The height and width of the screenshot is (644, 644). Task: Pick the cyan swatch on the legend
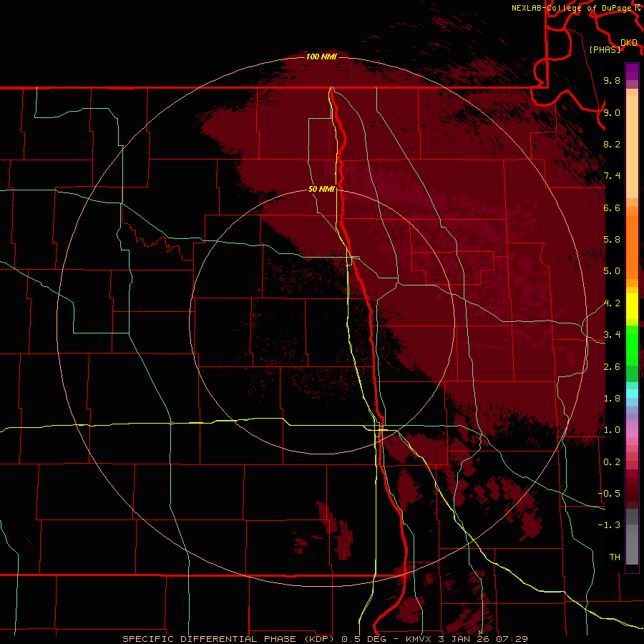click(632, 393)
